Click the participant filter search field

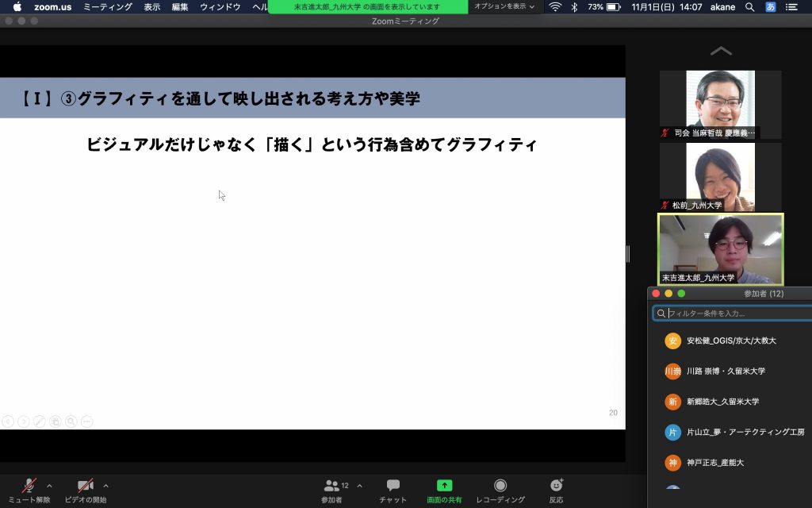[x=733, y=314]
